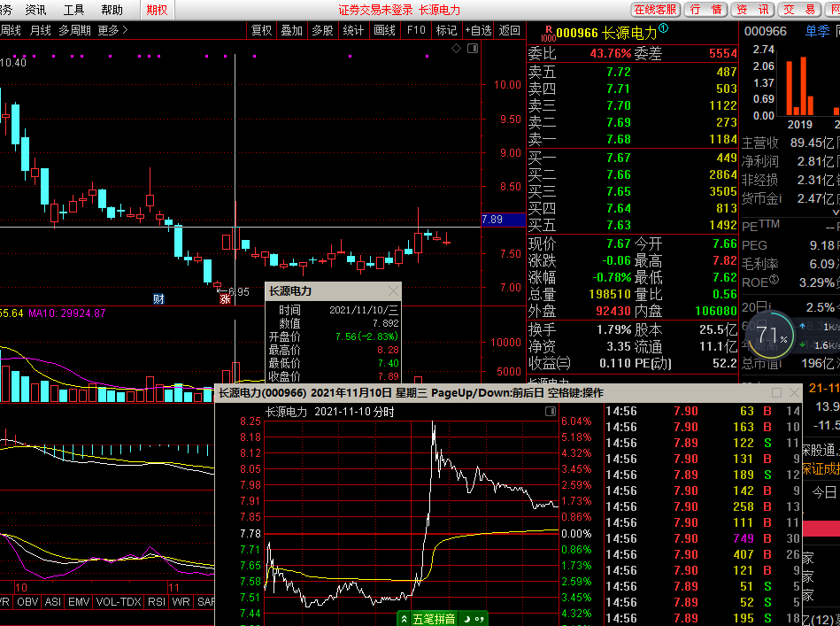Click the 返回 toolbar button
The image size is (840, 626).
pyautogui.click(x=510, y=31)
